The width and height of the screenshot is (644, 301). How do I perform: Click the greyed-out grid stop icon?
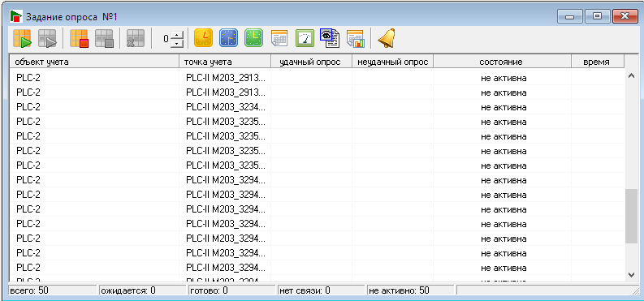[x=104, y=39]
